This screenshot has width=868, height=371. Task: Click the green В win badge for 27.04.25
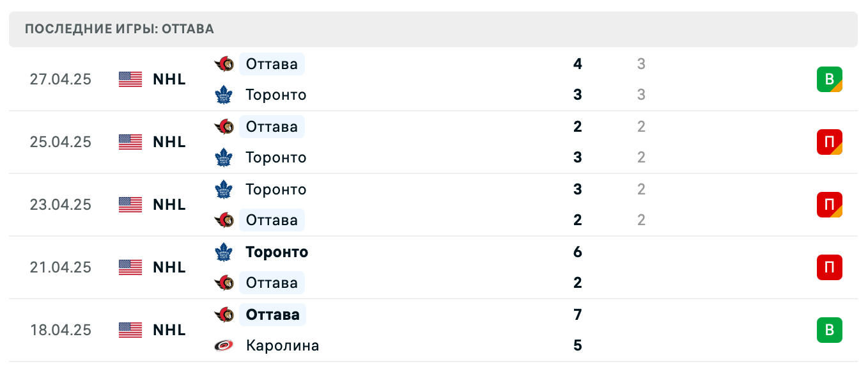coord(830,79)
